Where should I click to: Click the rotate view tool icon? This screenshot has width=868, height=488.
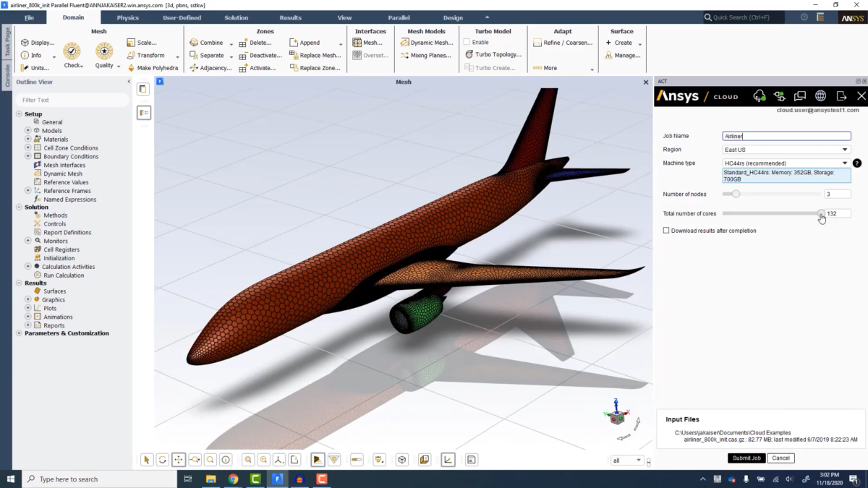(163, 459)
